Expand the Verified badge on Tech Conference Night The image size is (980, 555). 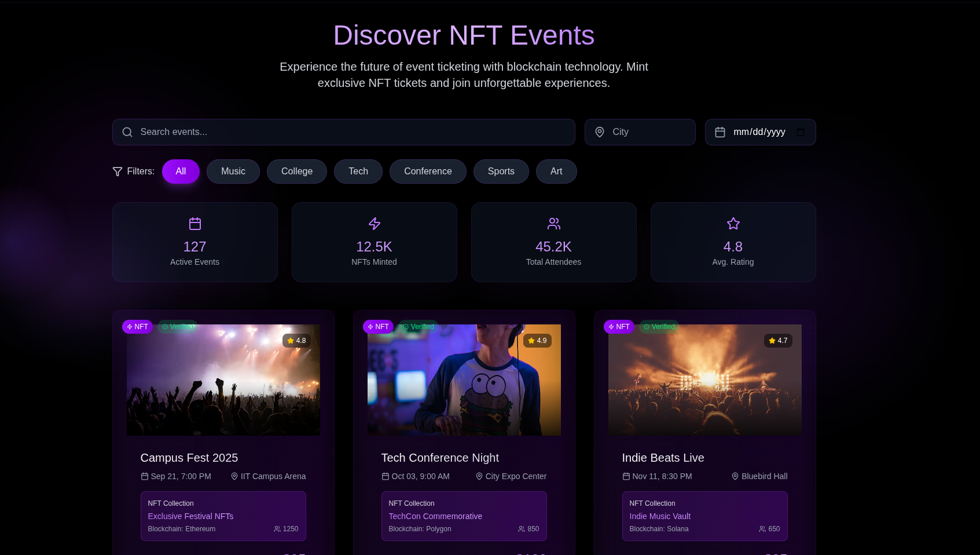pyautogui.click(x=418, y=327)
